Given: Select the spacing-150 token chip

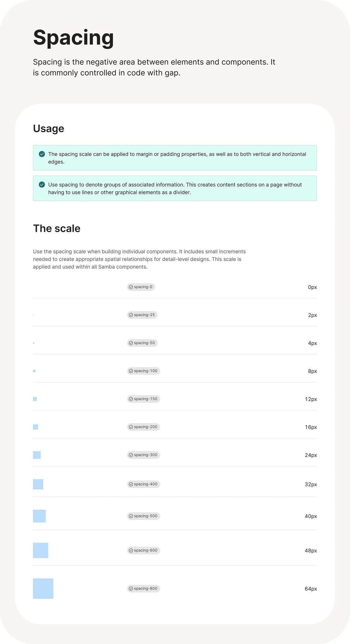Looking at the screenshot, I should tap(144, 399).
